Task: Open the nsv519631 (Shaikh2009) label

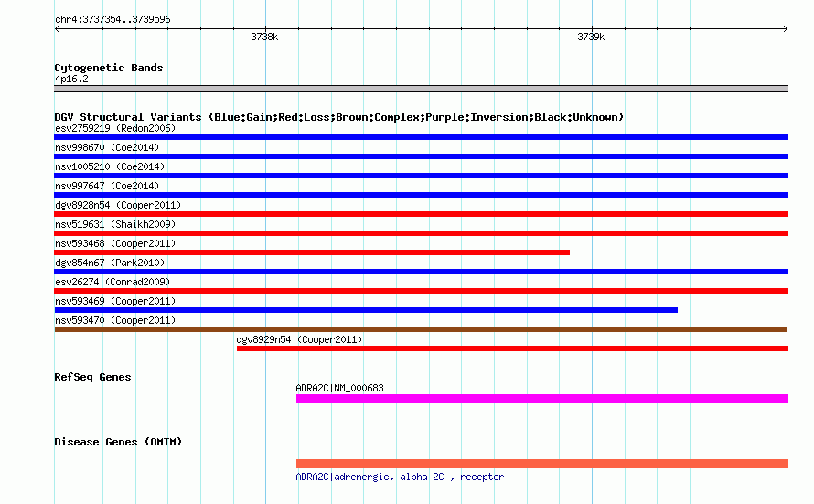Action: pyautogui.click(x=115, y=224)
